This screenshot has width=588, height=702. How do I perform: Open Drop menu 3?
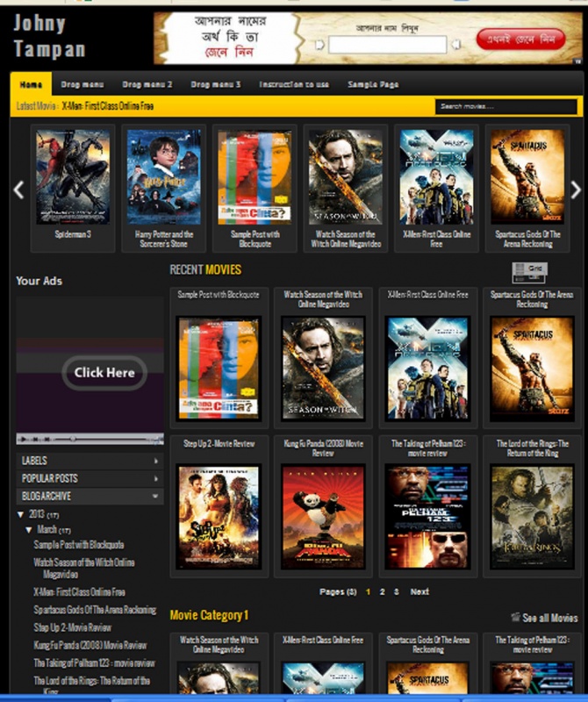pyautogui.click(x=215, y=84)
